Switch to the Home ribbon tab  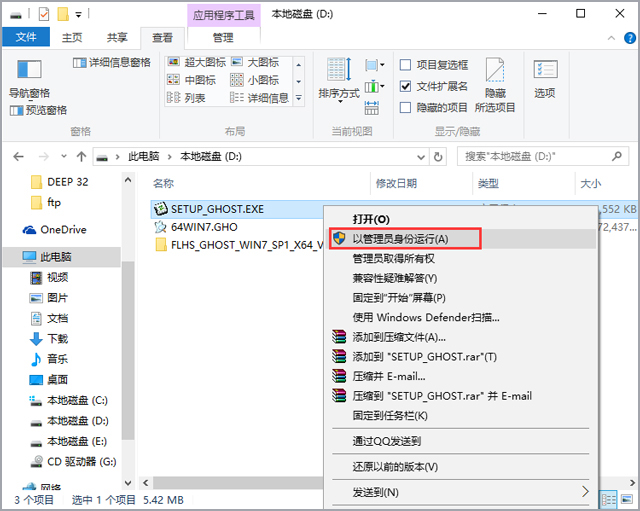(72, 38)
